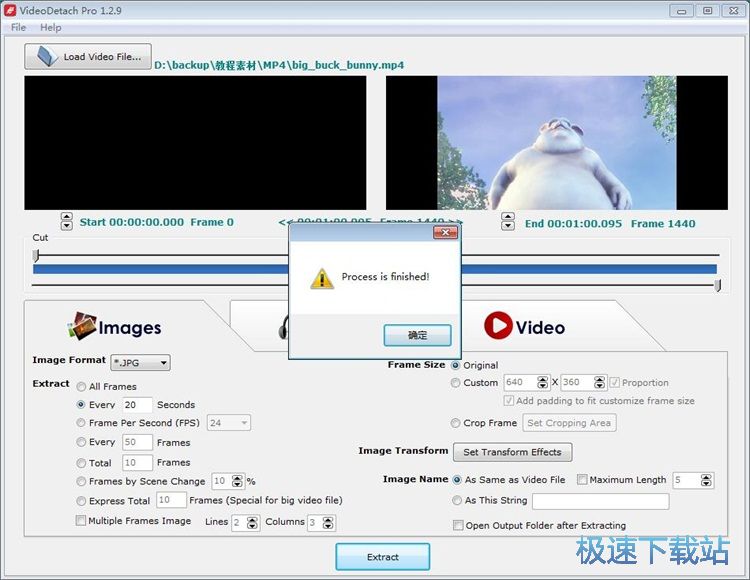Select Custom frame size
750x580 pixels.
click(456, 383)
